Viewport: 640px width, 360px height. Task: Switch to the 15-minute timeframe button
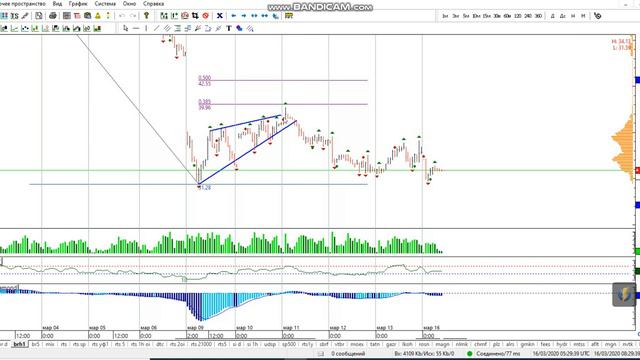click(x=487, y=16)
